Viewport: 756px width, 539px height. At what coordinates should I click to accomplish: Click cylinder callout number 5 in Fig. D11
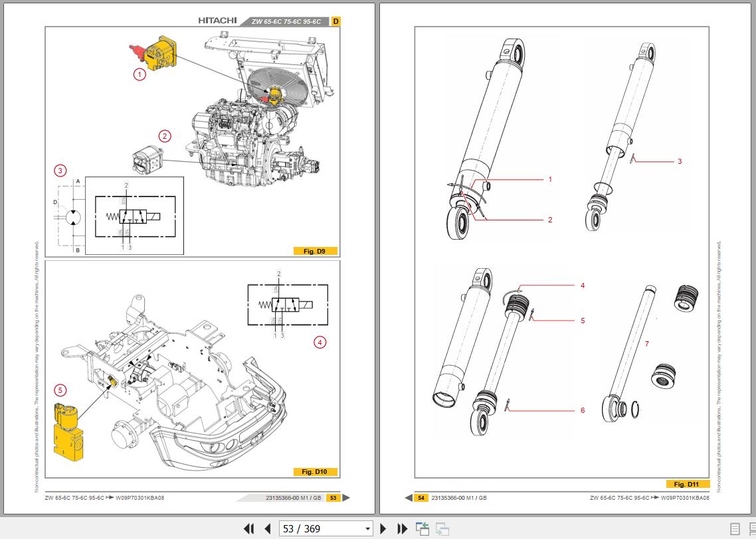click(x=583, y=321)
